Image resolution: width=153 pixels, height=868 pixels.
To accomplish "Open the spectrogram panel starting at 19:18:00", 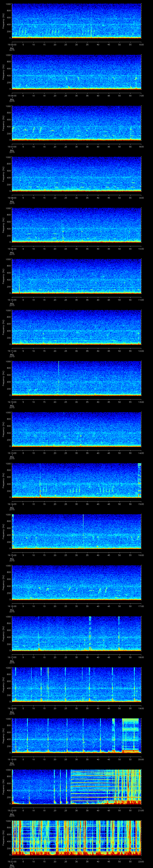I will pos(77,685).
